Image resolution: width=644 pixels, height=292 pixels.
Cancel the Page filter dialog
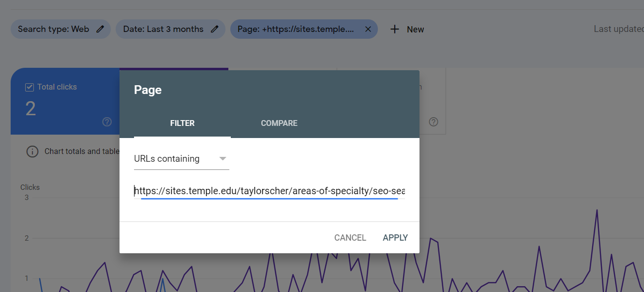(350, 238)
